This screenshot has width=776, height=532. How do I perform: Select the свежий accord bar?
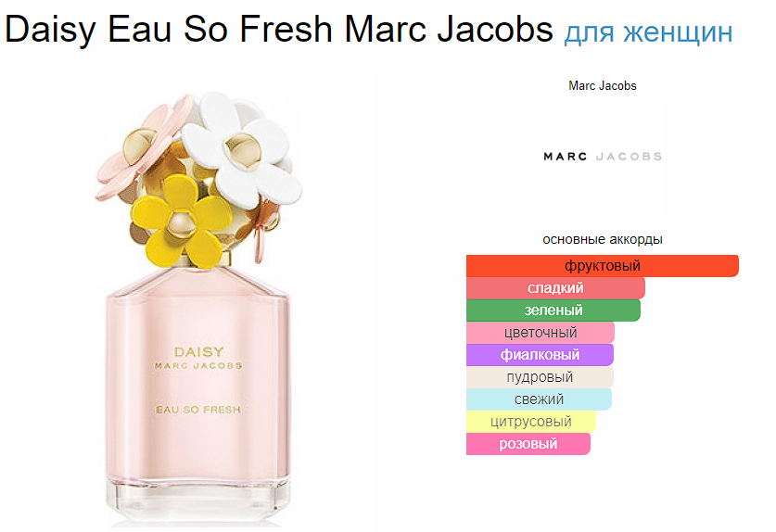[x=539, y=399]
